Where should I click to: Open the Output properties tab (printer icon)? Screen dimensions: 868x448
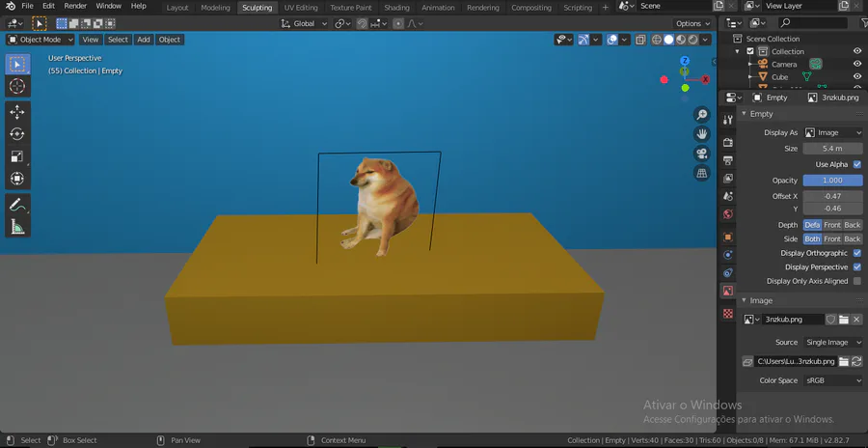coord(728,160)
